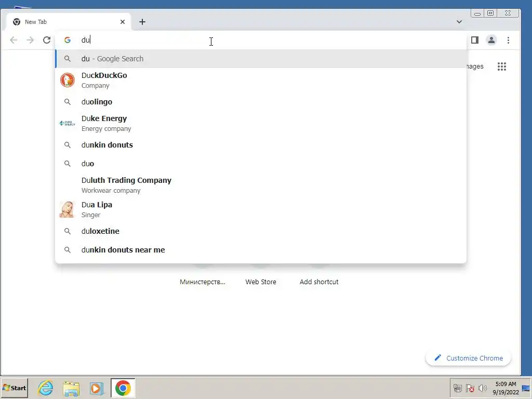
Task: Click the browser Forward arrow
Action: [x=30, y=40]
